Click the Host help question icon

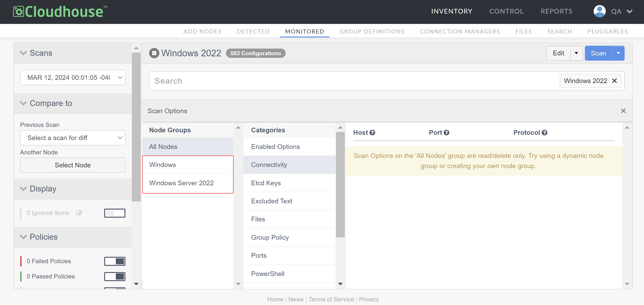coord(372,133)
